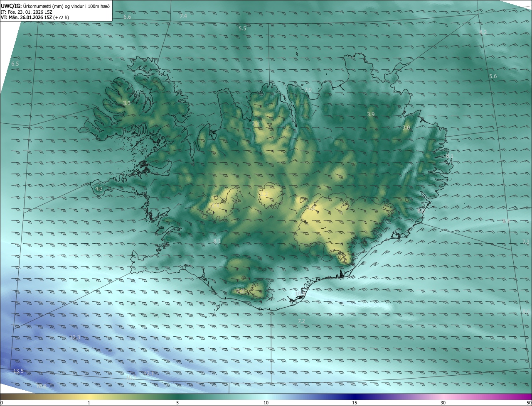Click the 7.3 value label on the map
This screenshot has height=406, width=532.
(526, 242)
